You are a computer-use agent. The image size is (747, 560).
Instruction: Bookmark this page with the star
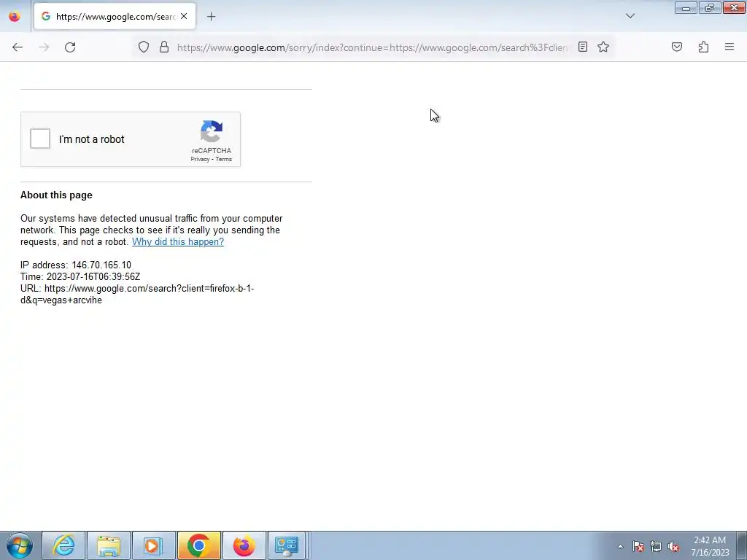tap(603, 47)
